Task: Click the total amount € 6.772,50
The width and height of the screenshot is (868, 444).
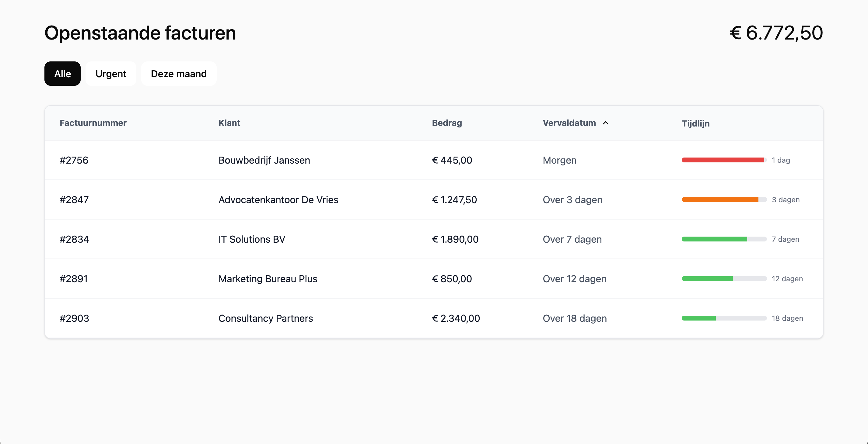Action: (776, 33)
